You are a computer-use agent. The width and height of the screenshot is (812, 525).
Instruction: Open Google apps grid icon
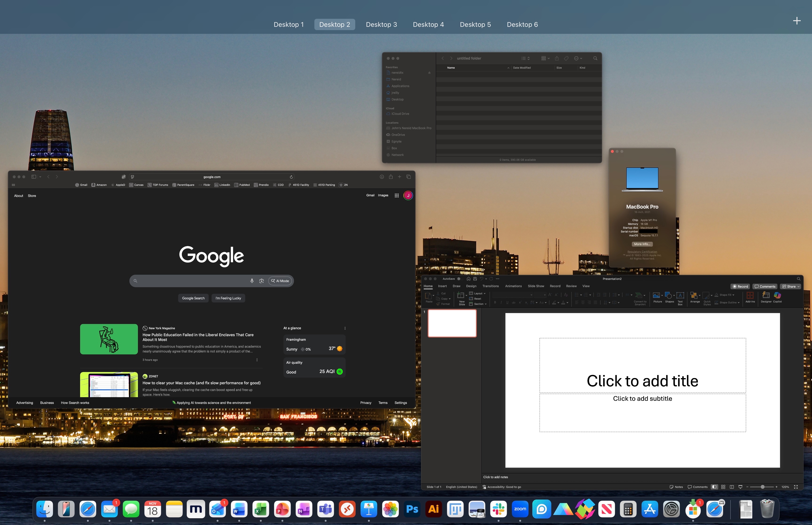coord(396,195)
